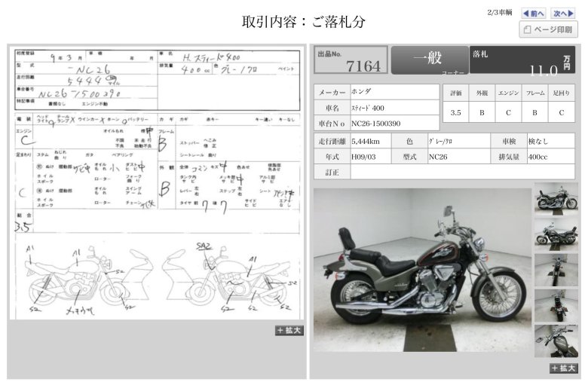Select the fourth thumbnail in photo strip
This screenshot has height=385, width=588.
point(556,305)
